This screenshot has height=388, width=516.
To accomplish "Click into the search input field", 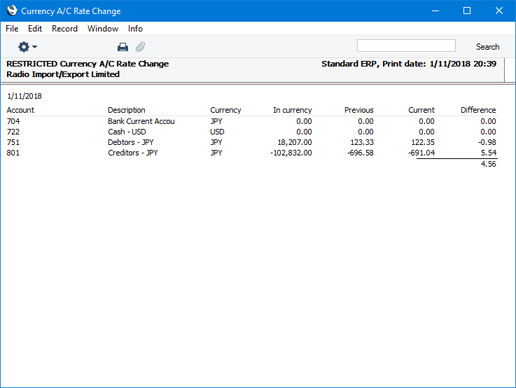I will pos(406,46).
